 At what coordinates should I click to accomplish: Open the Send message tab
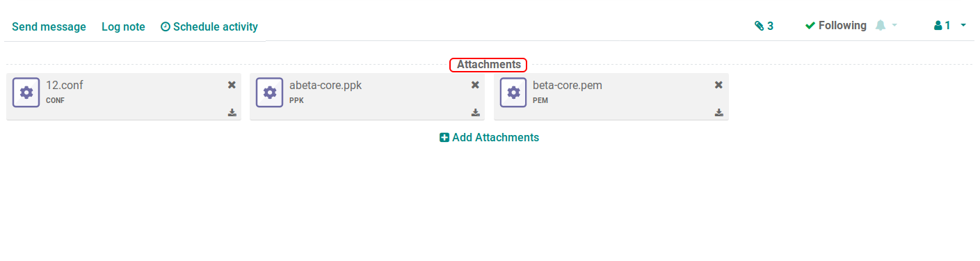pyautogui.click(x=49, y=26)
